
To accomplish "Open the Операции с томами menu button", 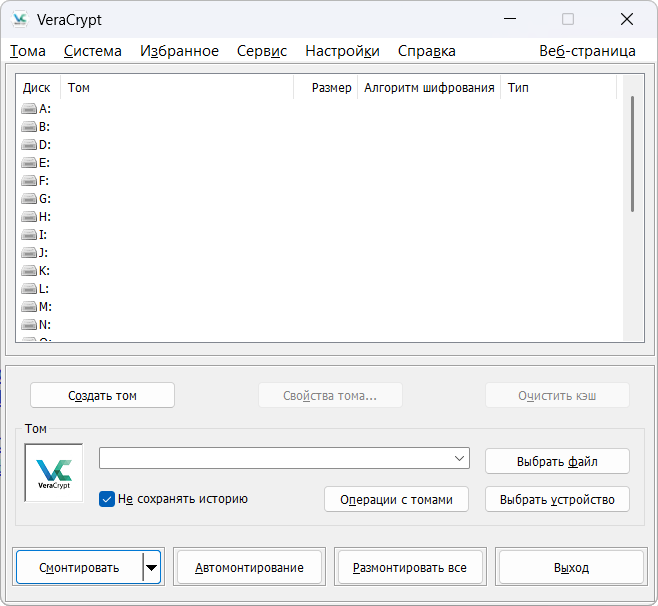I will point(396,500).
